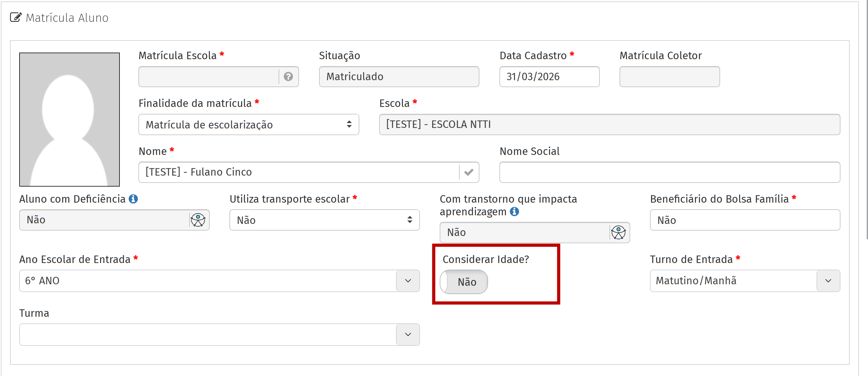Click info icon next to Aluno com Deficiência
The width and height of the screenshot is (868, 376).
click(x=134, y=199)
